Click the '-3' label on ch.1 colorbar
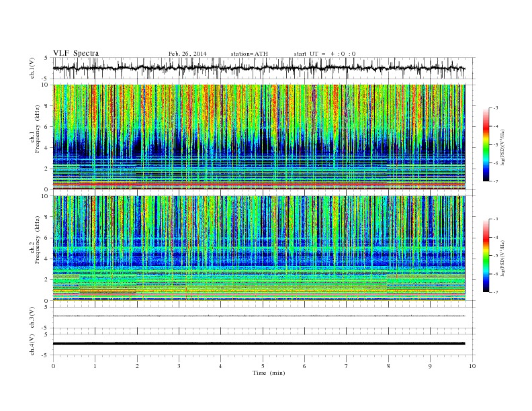The image size is (532, 411). pos(495,108)
